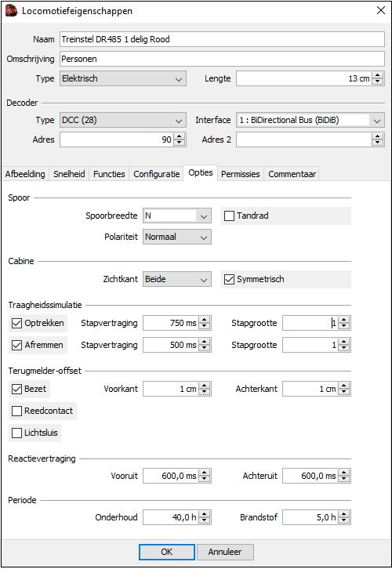Viewport: 392px width, 569px height.
Task: Click the Annuleer button
Action: coord(225,552)
